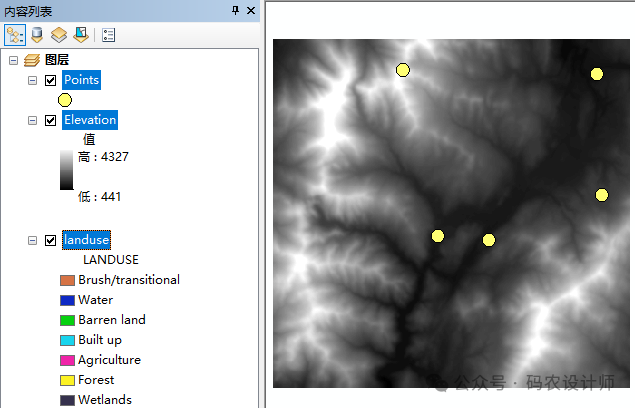Collapse the landuse layer legend
The image size is (635, 408).
(x=33, y=240)
